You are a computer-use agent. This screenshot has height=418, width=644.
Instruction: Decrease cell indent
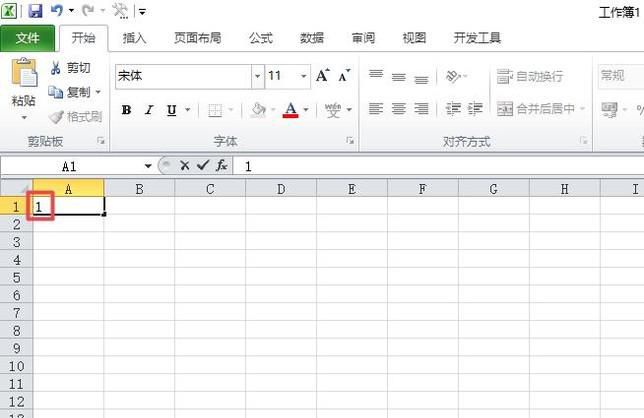[453, 109]
